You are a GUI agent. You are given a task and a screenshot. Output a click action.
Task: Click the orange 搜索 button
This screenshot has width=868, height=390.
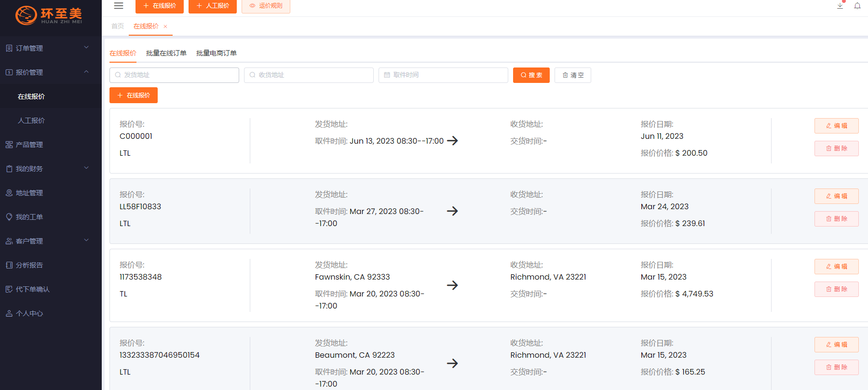click(x=531, y=75)
